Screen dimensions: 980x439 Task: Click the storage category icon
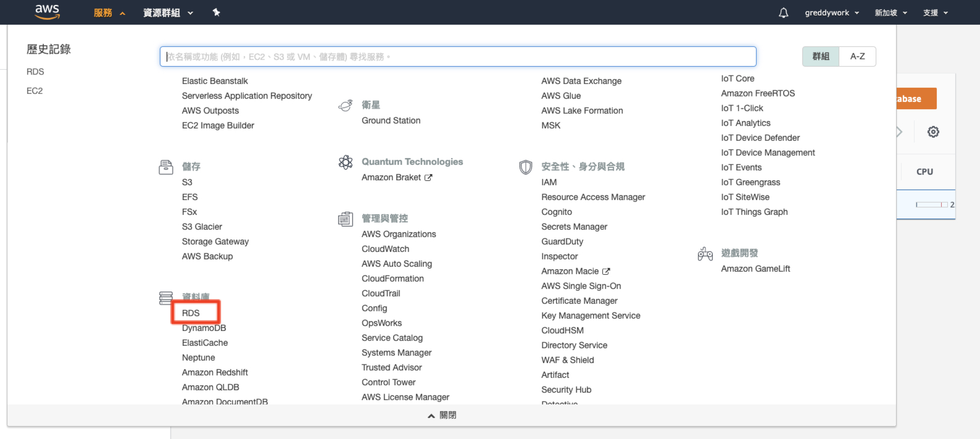pos(165,167)
